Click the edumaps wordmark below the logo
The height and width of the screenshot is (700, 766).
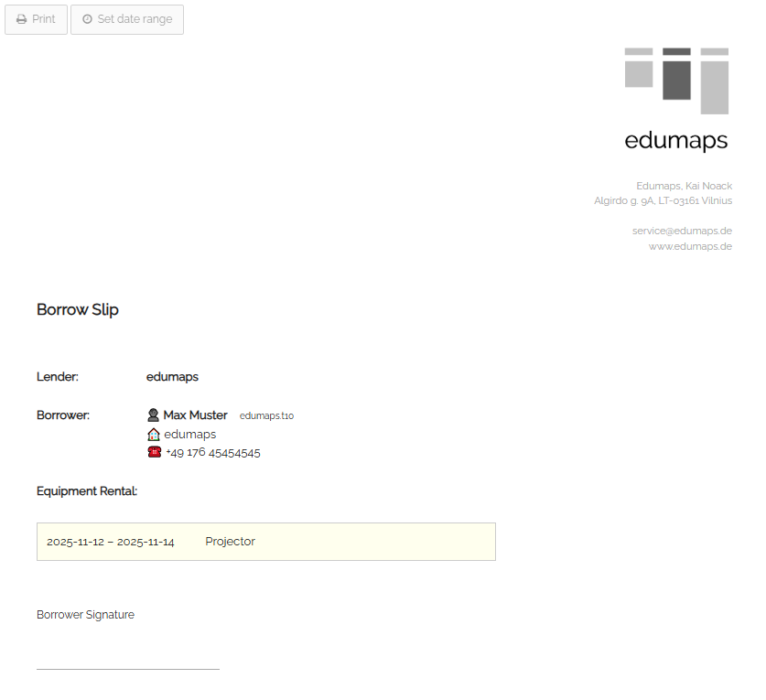coord(675,140)
